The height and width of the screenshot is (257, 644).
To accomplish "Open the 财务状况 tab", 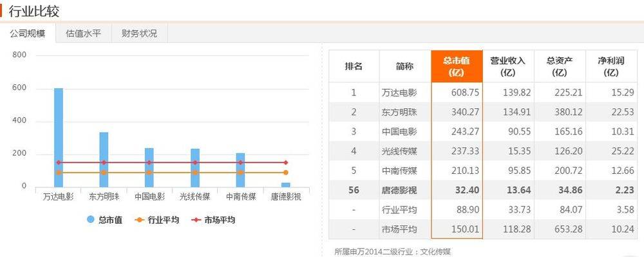I will pyautogui.click(x=139, y=33).
